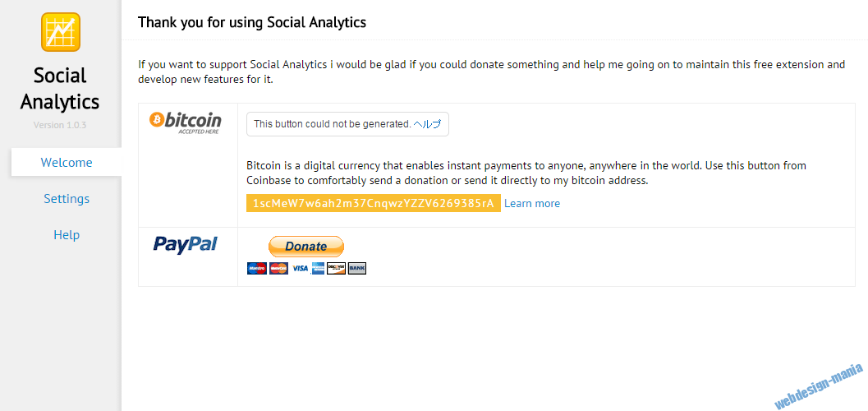Follow the Learn more link
868x411 pixels.
532,204
